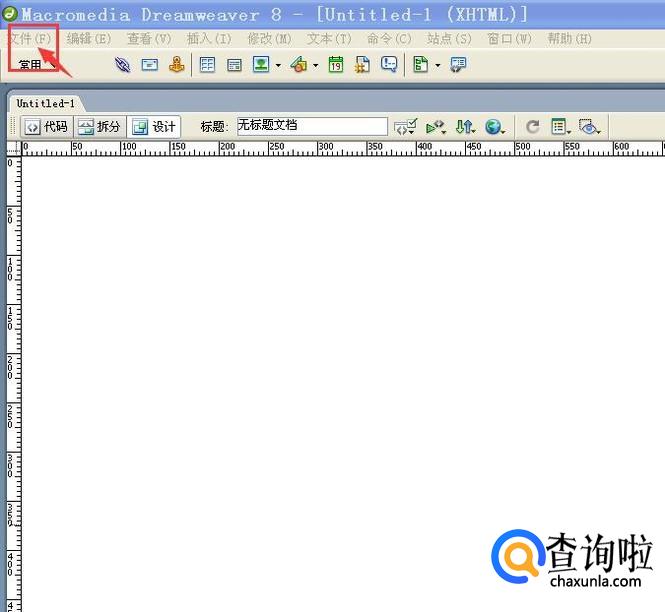Open the 帮助(H) menu
This screenshot has height=612, width=665.
tap(570, 39)
